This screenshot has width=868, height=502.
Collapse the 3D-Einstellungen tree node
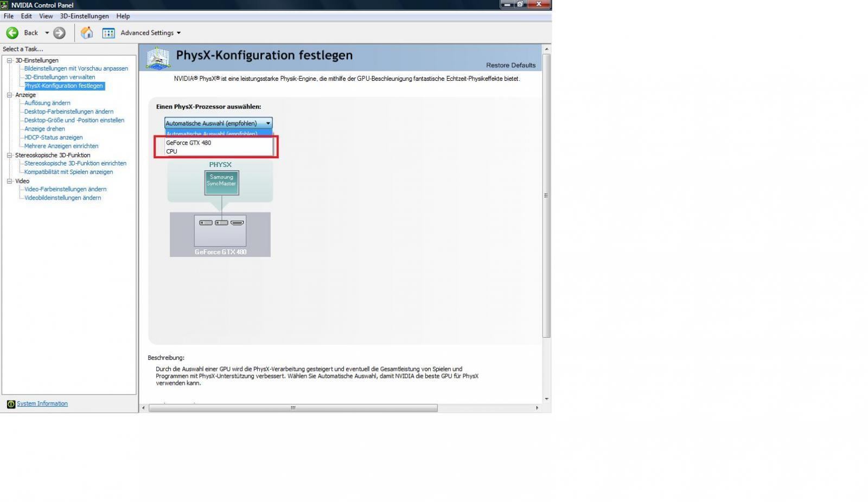pos(9,60)
